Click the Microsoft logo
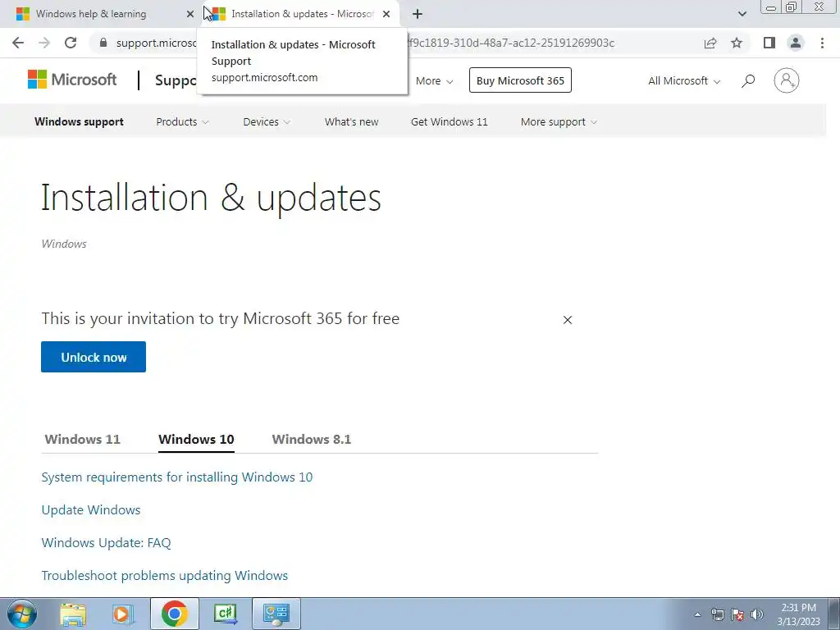This screenshot has height=630, width=840. [x=72, y=80]
